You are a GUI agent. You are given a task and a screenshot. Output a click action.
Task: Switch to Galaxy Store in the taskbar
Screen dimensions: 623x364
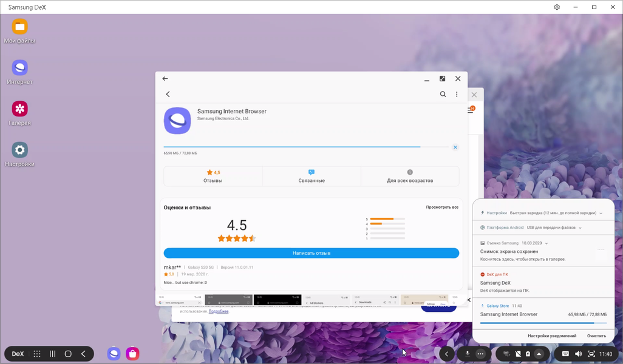tap(133, 353)
